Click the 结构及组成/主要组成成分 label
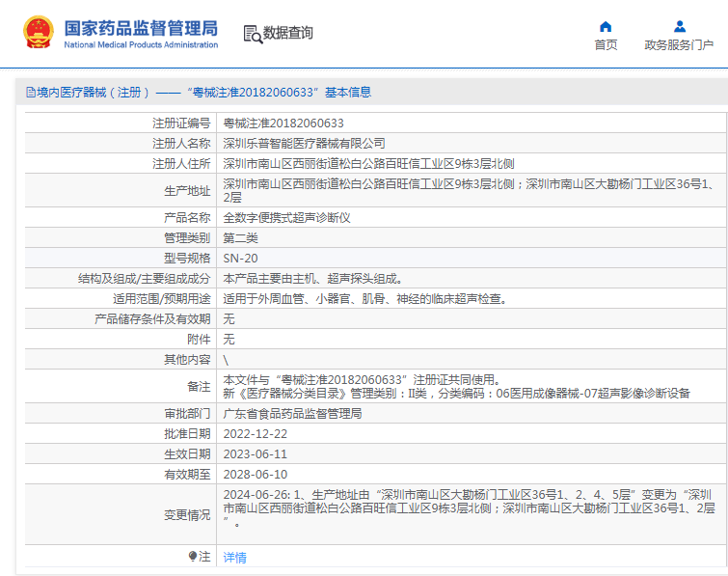 tap(145, 279)
